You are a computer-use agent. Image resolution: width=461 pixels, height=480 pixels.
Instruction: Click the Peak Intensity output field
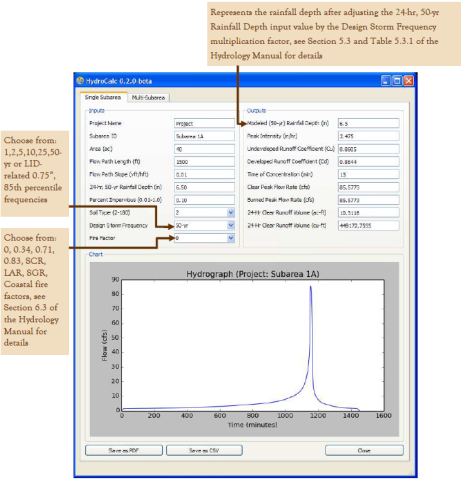click(368, 136)
